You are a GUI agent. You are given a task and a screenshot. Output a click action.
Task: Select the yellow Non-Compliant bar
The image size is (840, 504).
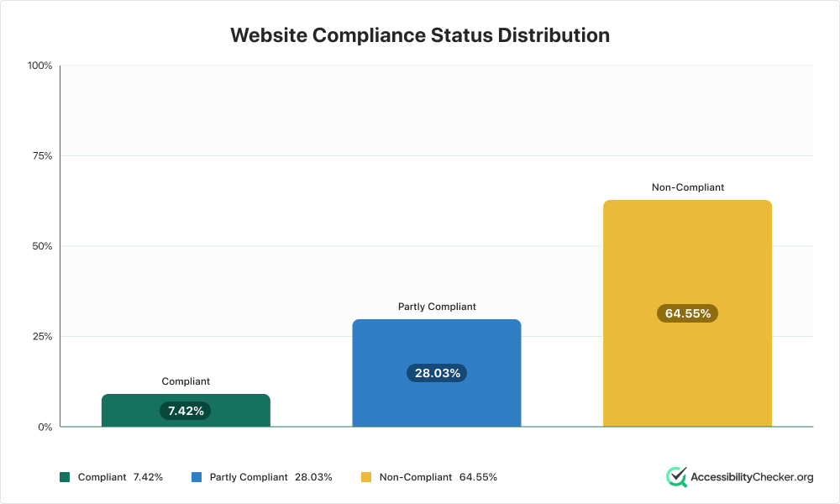687,313
